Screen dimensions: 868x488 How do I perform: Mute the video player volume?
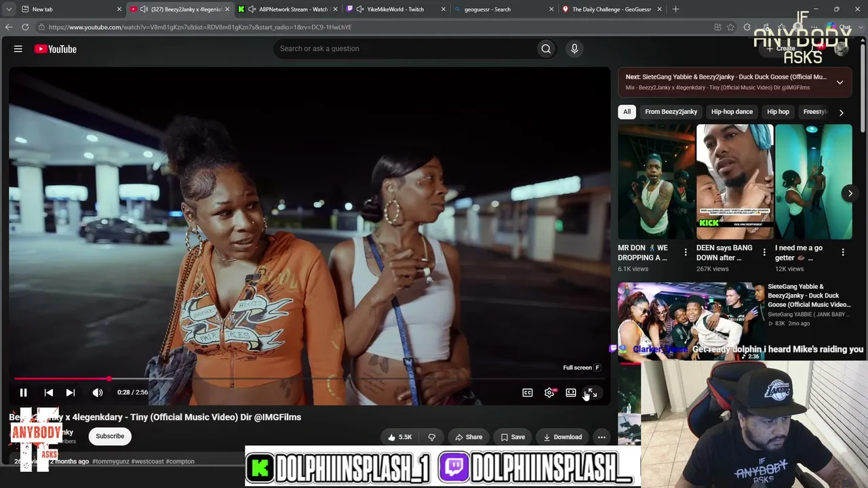(x=98, y=392)
